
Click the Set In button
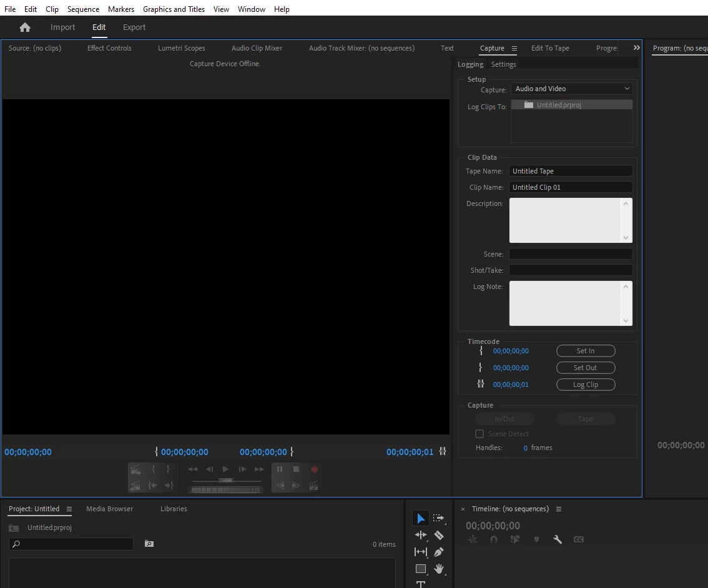click(586, 351)
